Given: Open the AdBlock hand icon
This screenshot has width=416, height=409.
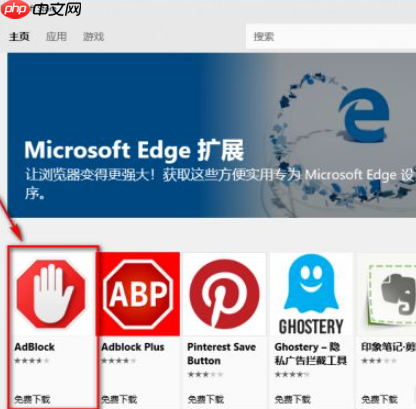Looking at the screenshot, I should coord(51,294).
